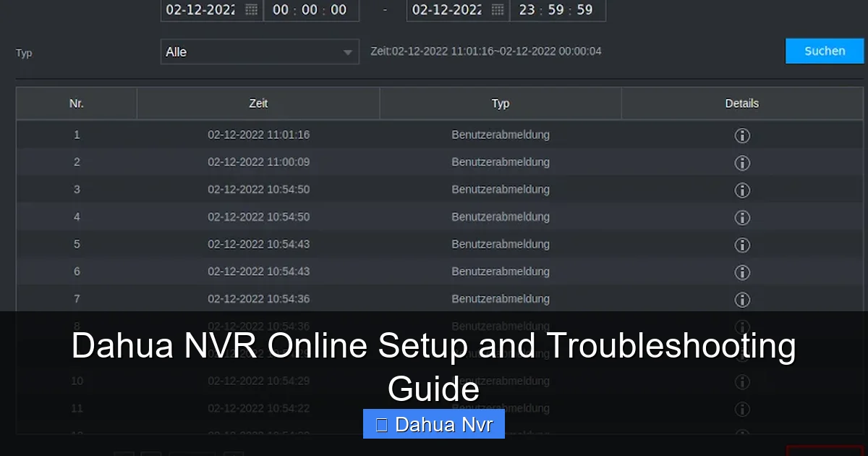Open details for log entry 11
Screen dimensions: 868x456
click(742, 408)
